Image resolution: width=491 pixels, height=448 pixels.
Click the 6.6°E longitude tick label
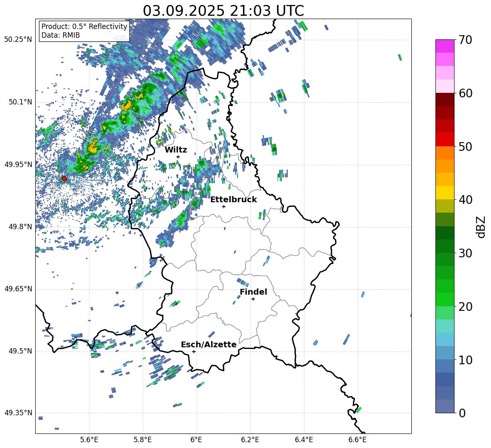coord(357,440)
